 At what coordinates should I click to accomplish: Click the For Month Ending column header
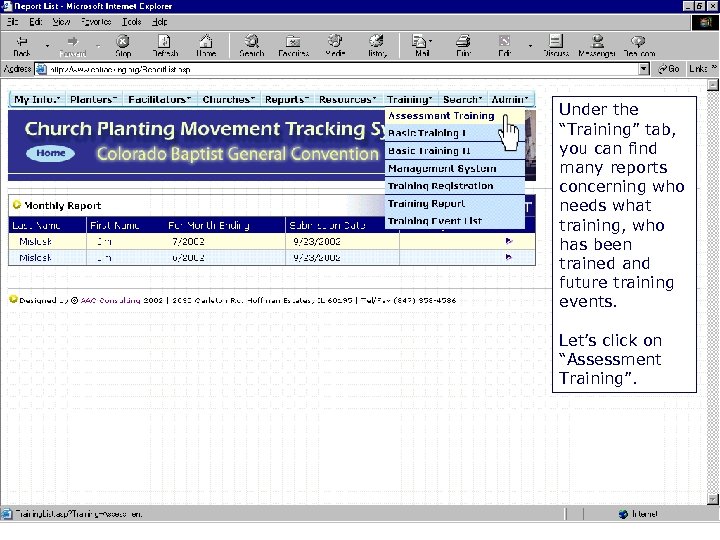(209, 225)
